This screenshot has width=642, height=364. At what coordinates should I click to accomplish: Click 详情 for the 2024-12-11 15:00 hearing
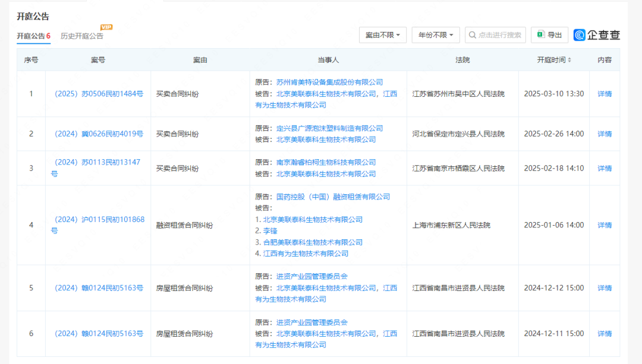point(605,334)
